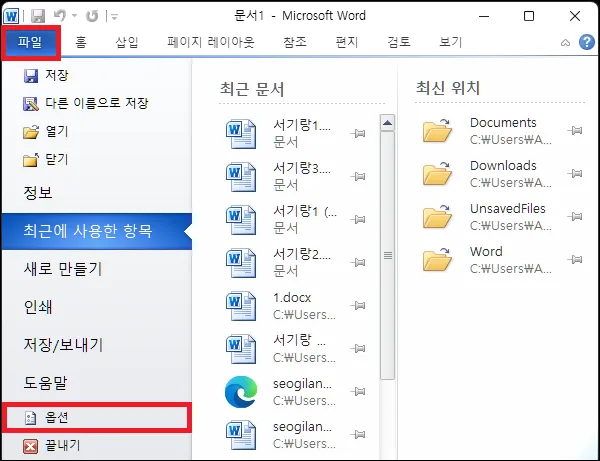Minimize the ribbon with the caret icon

(x=565, y=42)
